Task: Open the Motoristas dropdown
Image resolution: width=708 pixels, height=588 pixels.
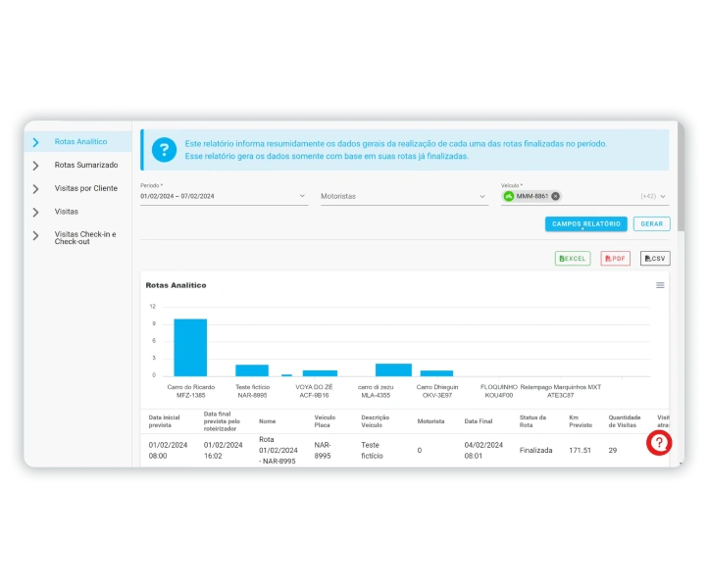Action: point(405,196)
